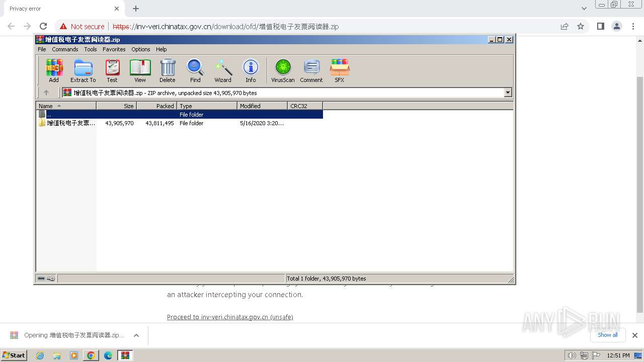Go up one folder level arrow

coord(46,93)
